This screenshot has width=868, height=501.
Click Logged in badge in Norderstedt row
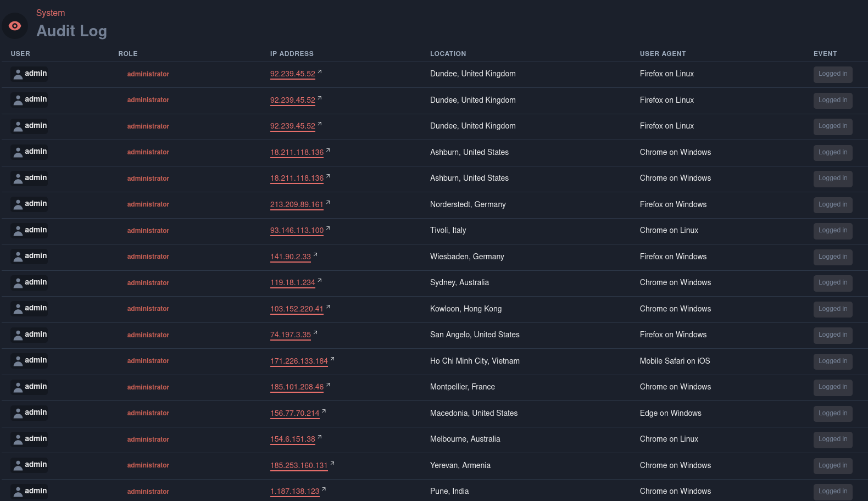(x=833, y=205)
